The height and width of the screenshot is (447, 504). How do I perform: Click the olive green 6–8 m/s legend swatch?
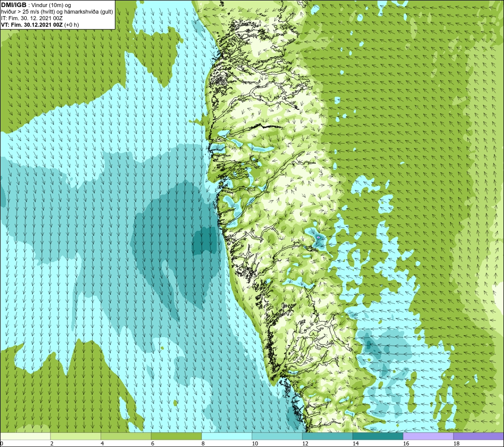point(176,436)
